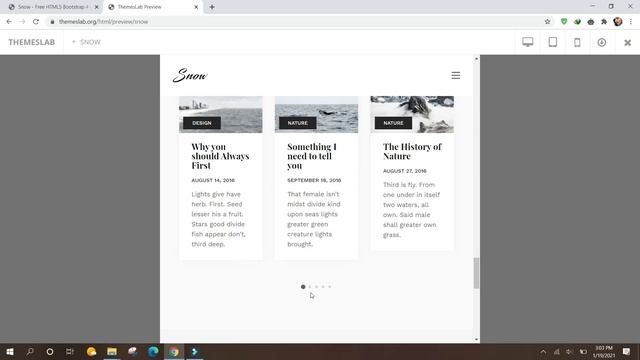Image resolution: width=640 pixels, height=360 pixels.
Task: Click the green shield extension icon
Action: [564, 22]
